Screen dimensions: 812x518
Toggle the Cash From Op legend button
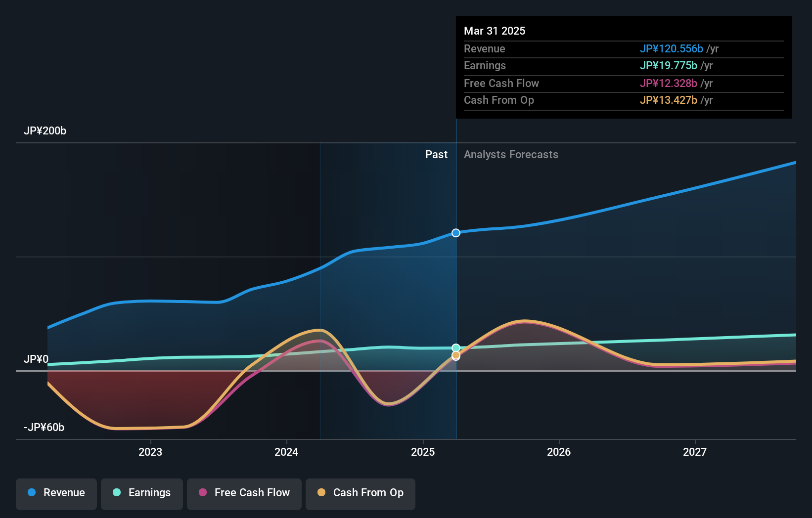pos(361,494)
